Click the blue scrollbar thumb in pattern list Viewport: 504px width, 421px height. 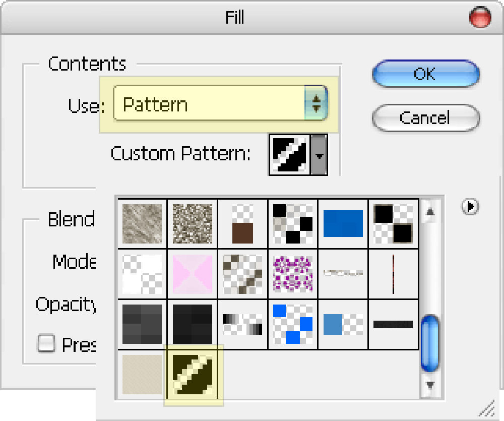click(x=430, y=343)
